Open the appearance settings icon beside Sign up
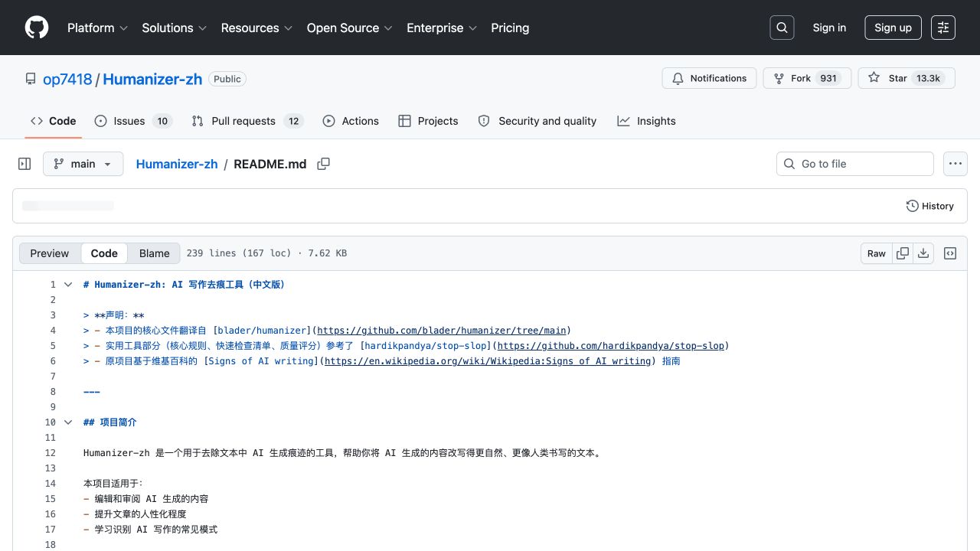The height and width of the screenshot is (551, 980). 943,28
